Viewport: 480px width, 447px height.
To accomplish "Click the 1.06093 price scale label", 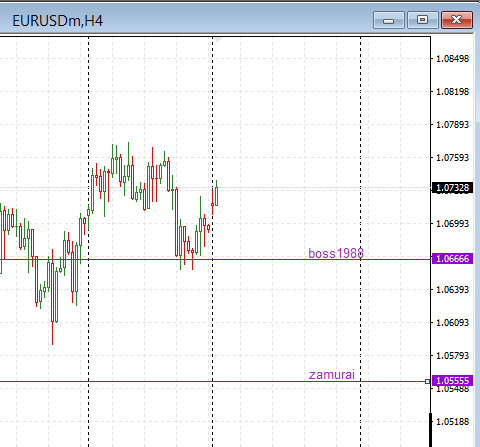I will 452,322.
